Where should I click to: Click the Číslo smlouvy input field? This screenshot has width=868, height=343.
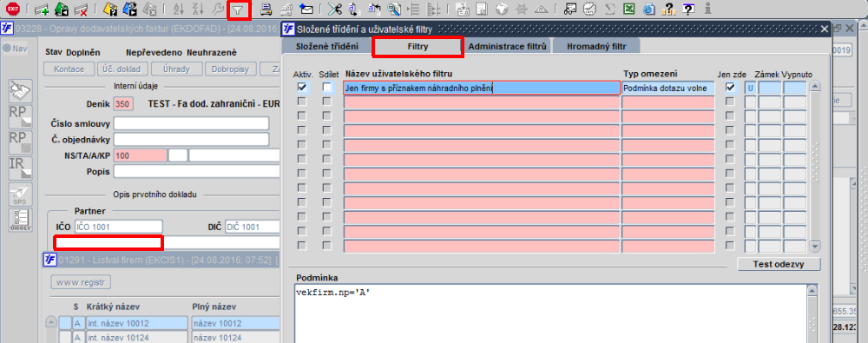[x=191, y=123]
